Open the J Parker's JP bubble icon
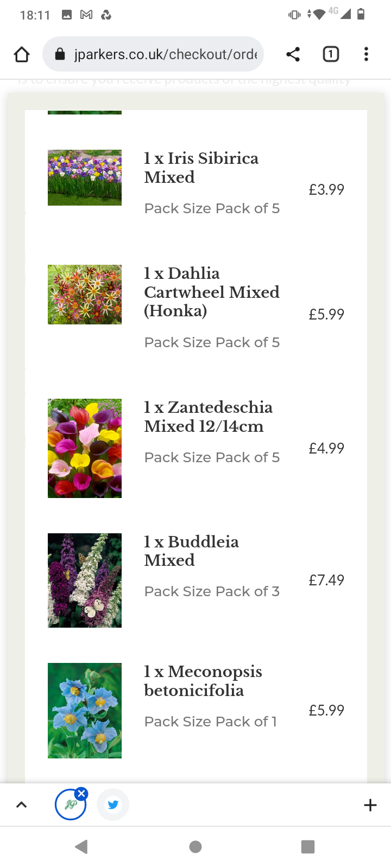This screenshot has width=391, height=868. [x=70, y=805]
